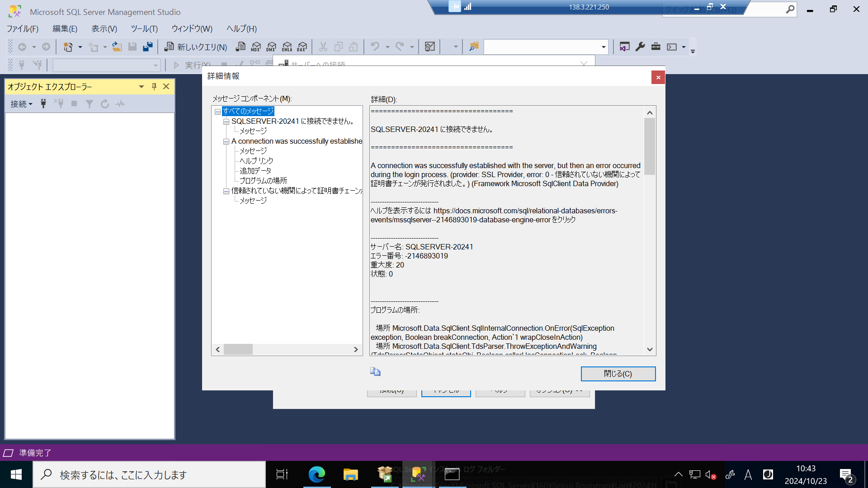Toggle auto-hide pin on Object Explorer
The width and height of the screenshot is (868, 488).
pos(154,86)
